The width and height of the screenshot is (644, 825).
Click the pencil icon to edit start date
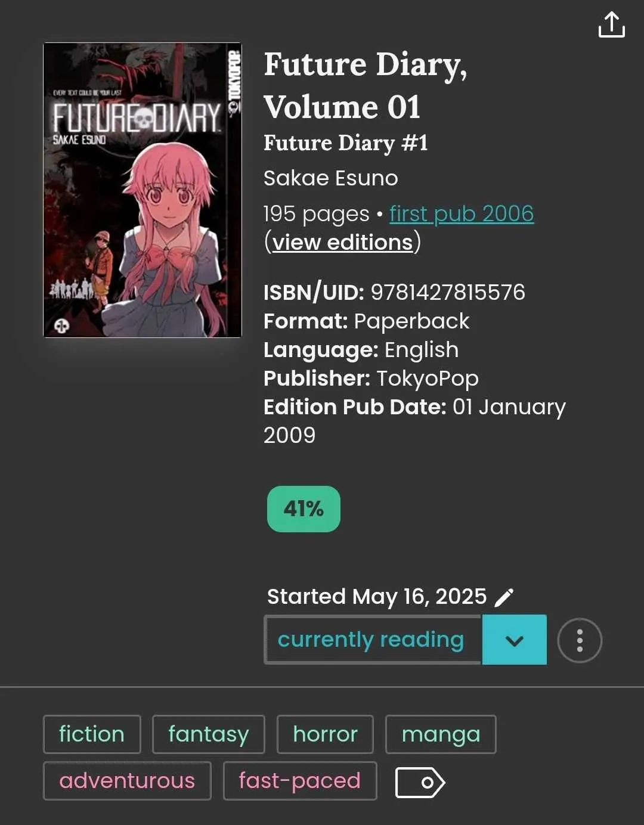pyautogui.click(x=504, y=597)
